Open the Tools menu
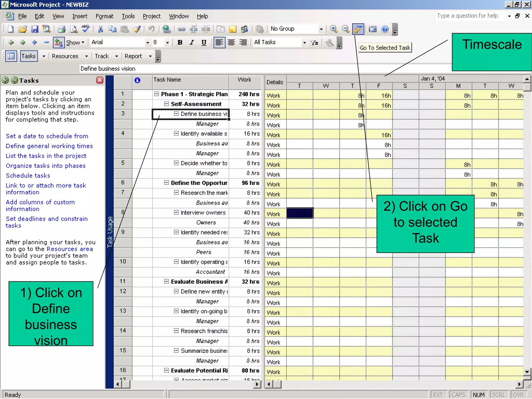Image resolution: width=532 pixels, height=399 pixels. click(x=128, y=16)
